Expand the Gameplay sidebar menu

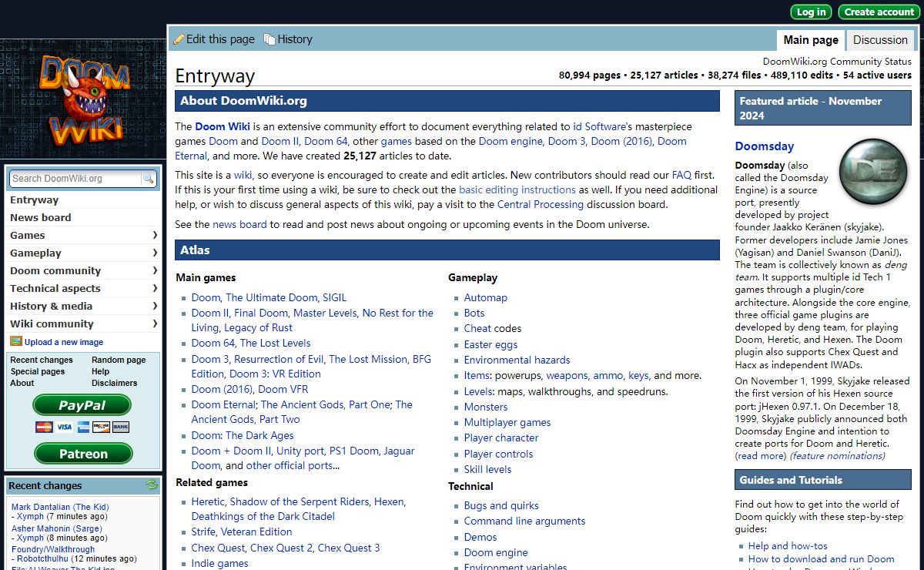(x=83, y=253)
